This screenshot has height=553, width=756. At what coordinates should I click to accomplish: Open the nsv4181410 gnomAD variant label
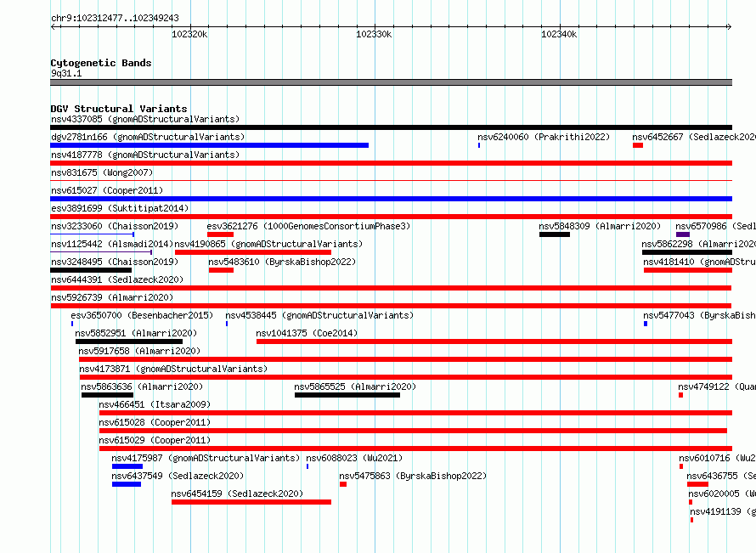(x=699, y=262)
